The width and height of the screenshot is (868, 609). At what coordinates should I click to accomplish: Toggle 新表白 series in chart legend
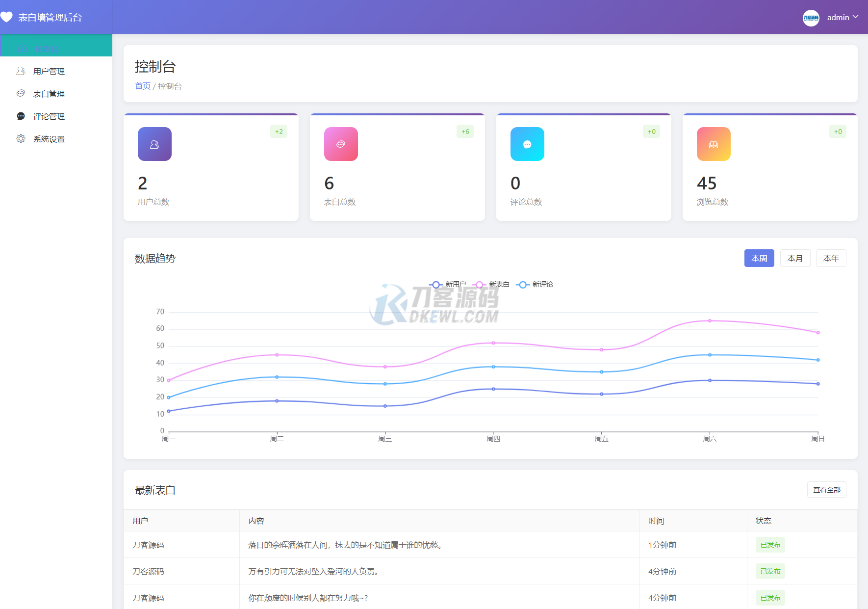491,285
